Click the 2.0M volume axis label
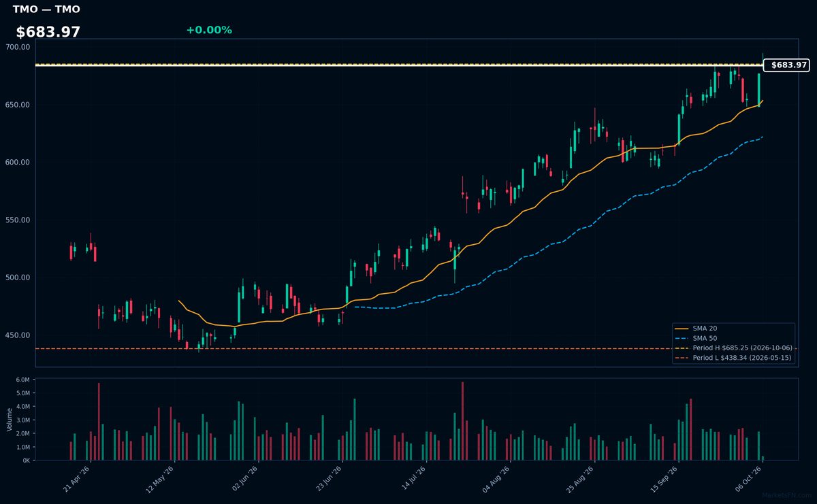This screenshot has width=817, height=504. tap(22, 433)
